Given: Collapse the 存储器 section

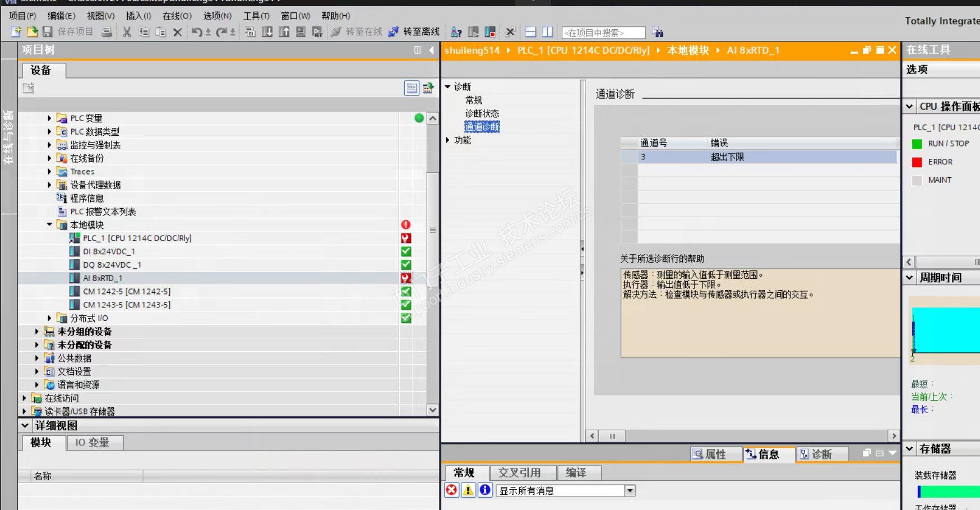Looking at the screenshot, I should [x=910, y=449].
